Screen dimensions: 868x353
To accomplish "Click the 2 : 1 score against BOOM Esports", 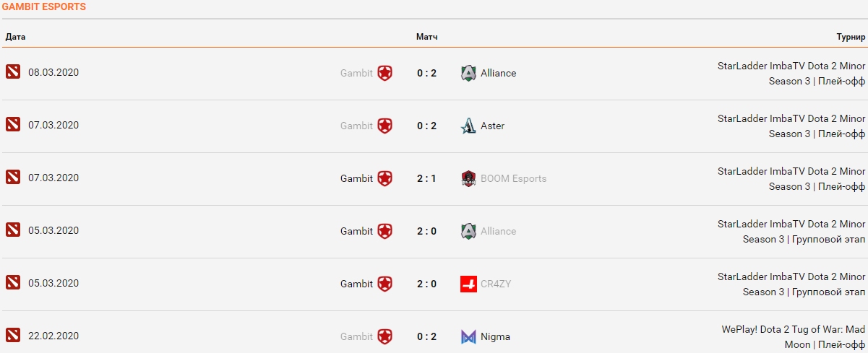I will pos(426,178).
